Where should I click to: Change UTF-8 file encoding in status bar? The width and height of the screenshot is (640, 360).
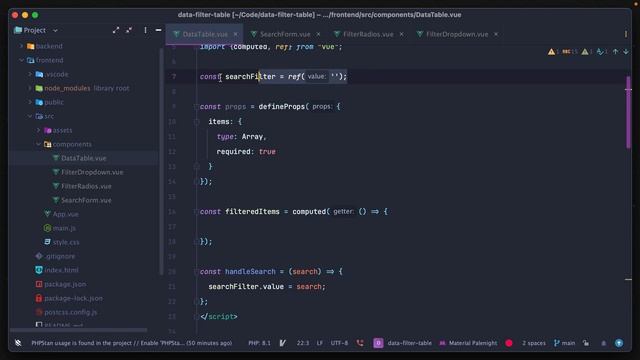click(x=339, y=343)
